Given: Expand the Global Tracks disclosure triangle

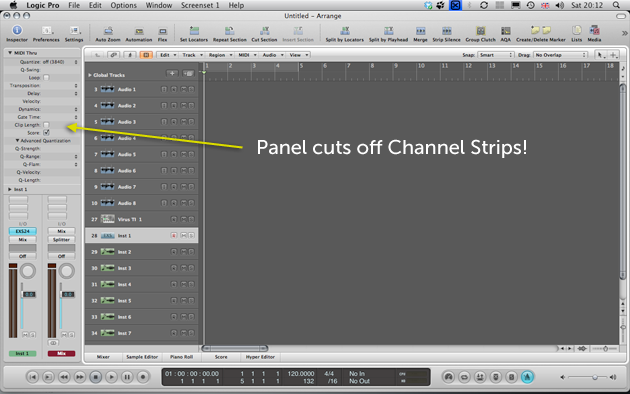Looking at the screenshot, I should click(x=90, y=75).
